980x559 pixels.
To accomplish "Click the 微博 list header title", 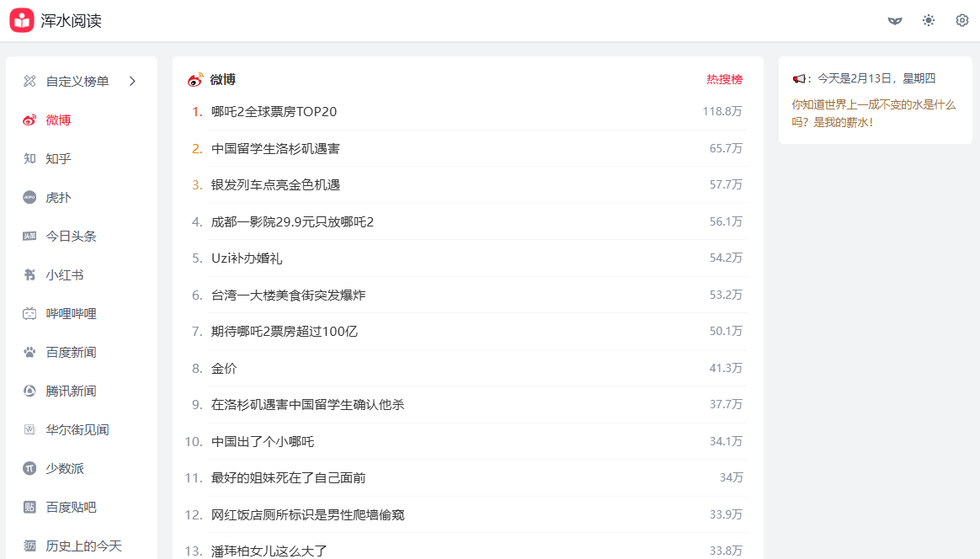I will pyautogui.click(x=222, y=79).
